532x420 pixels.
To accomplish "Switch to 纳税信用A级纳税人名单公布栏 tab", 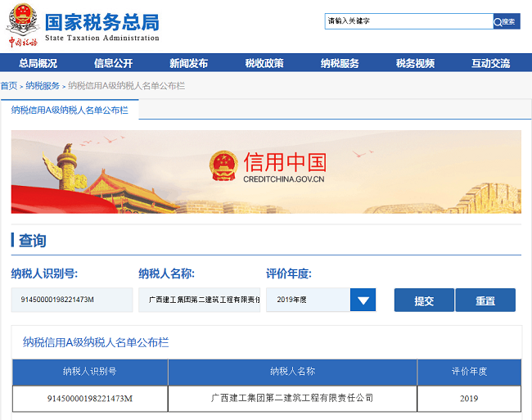I will tap(70, 110).
